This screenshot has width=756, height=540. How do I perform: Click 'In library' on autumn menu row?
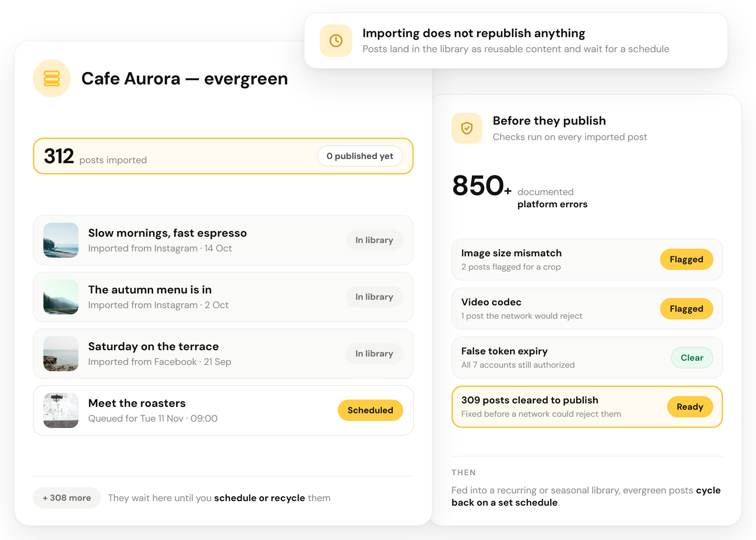point(374,297)
